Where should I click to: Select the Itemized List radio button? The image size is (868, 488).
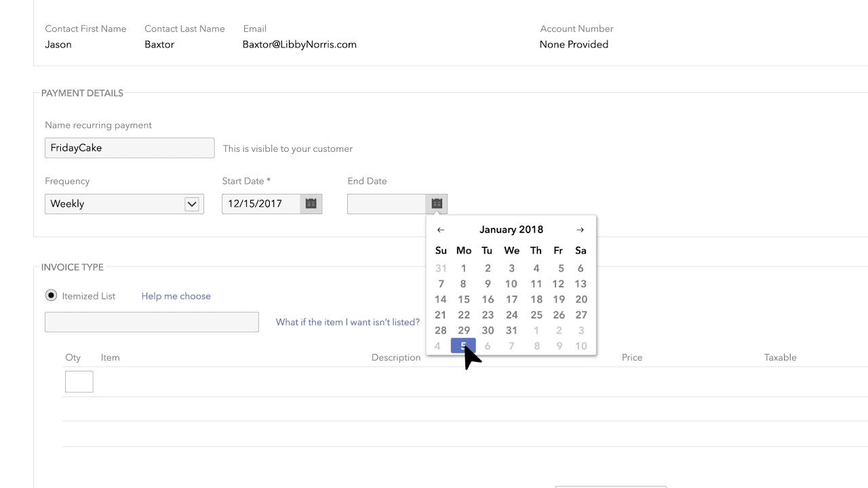click(x=51, y=296)
